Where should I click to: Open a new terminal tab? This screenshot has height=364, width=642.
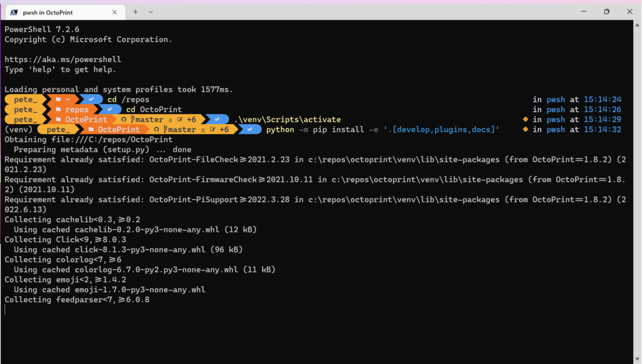pyautogui.click(x=135, y=12)
